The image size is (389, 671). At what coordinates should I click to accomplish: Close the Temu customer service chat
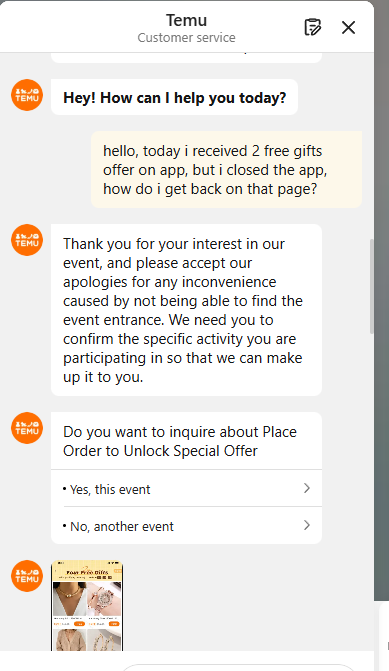pyautogui.click(x=348, y=27)
